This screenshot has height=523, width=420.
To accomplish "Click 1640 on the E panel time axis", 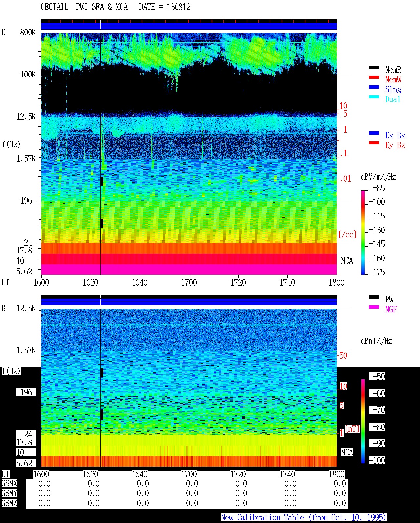I will click(139, 282).
